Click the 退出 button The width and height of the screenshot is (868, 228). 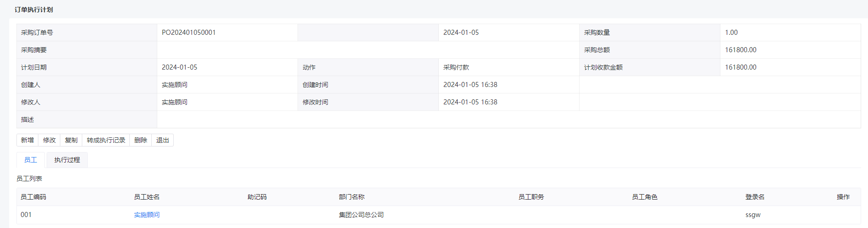tap(163, 140)
